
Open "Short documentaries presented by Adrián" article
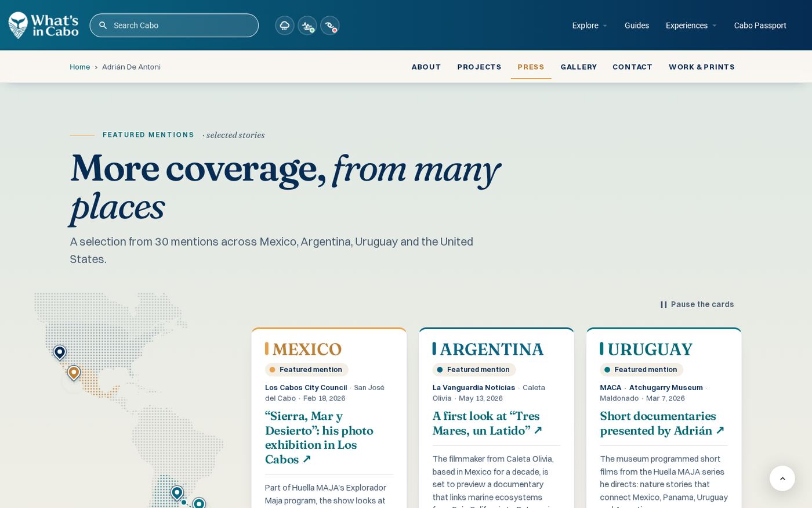pyautogui.click(x=662, y=423)
